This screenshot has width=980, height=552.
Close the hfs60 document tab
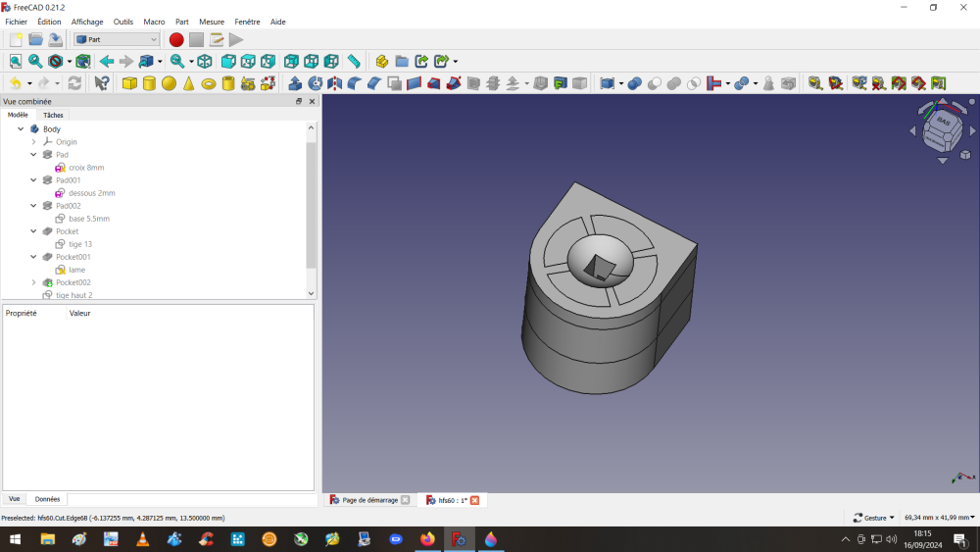(475, 500)
